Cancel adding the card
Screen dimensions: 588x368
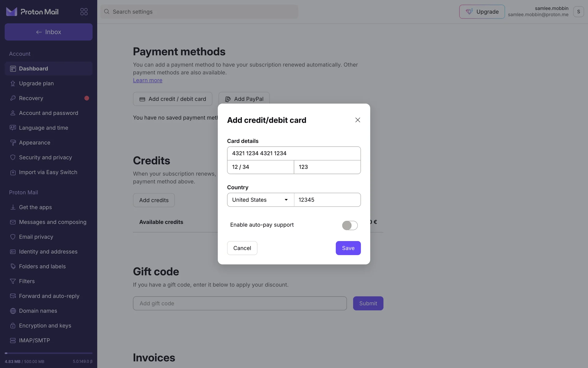pos(242,248)
